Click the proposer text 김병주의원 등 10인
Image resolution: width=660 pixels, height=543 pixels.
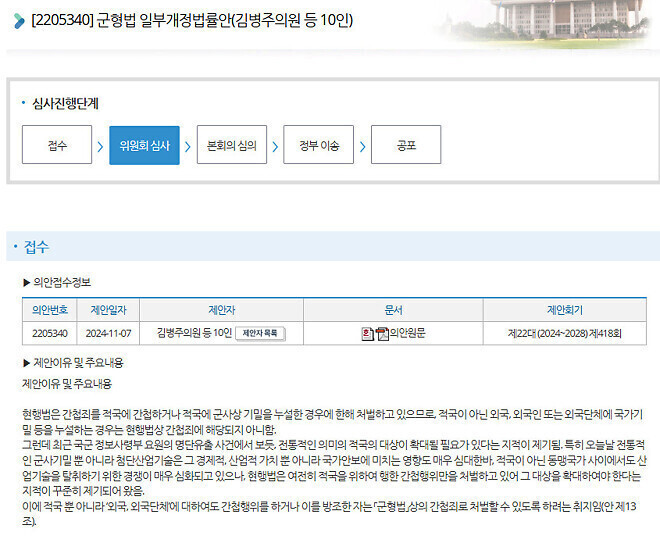[194, 333]
